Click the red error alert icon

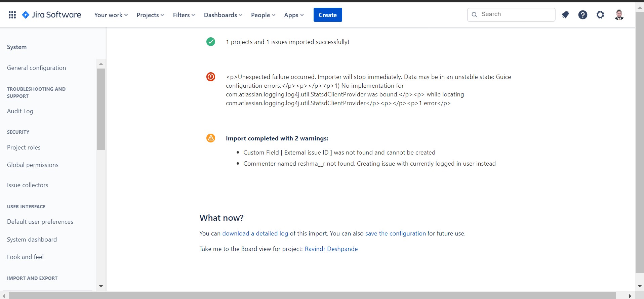coord(211,77)
